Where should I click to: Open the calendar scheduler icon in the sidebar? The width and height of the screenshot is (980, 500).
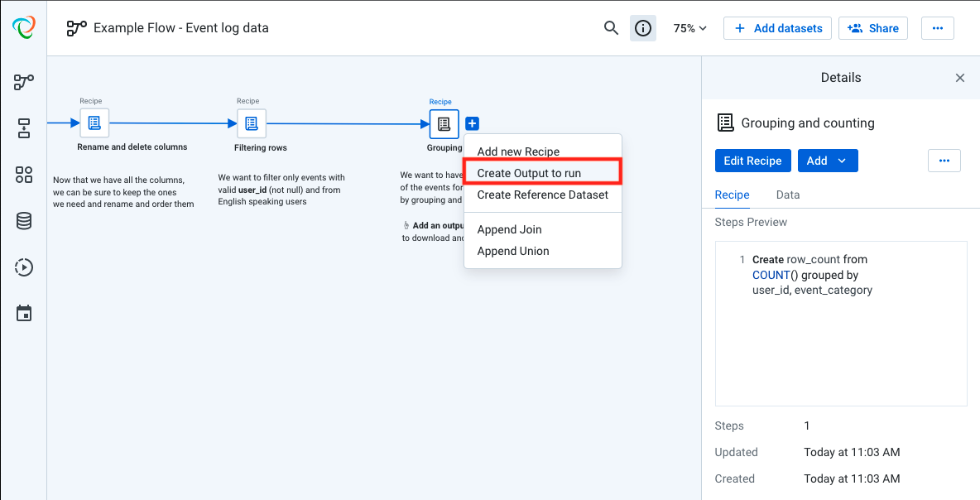[x=23, y=313]
